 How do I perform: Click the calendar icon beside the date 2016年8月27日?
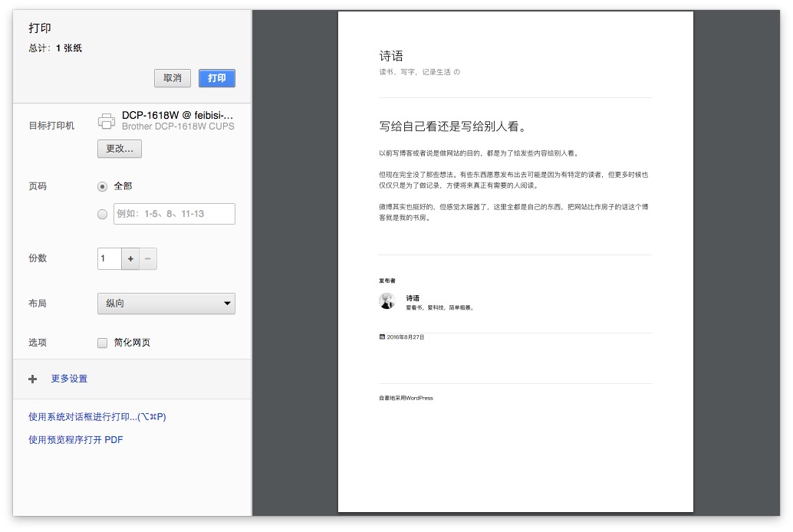[x=381, y=335]
